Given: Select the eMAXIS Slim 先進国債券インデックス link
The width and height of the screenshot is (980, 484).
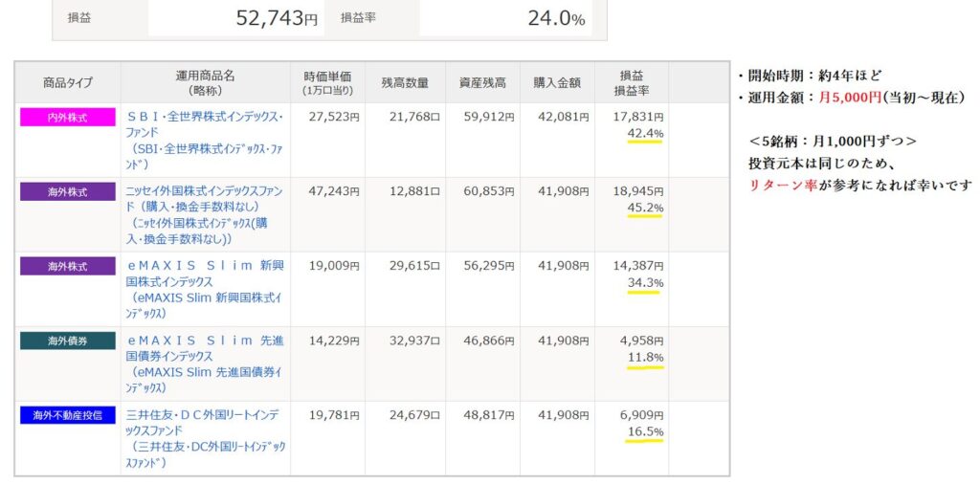Looking at the screenshot, I should pyautogui.click(x=205, y=341).
